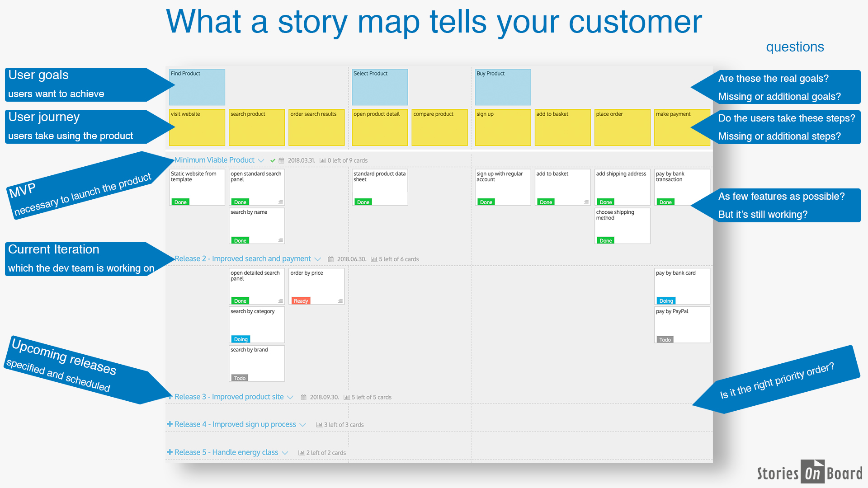Screen dimensions: 868x488
Task: Select the 'Find Product' goal card
Action: (197, 87)
